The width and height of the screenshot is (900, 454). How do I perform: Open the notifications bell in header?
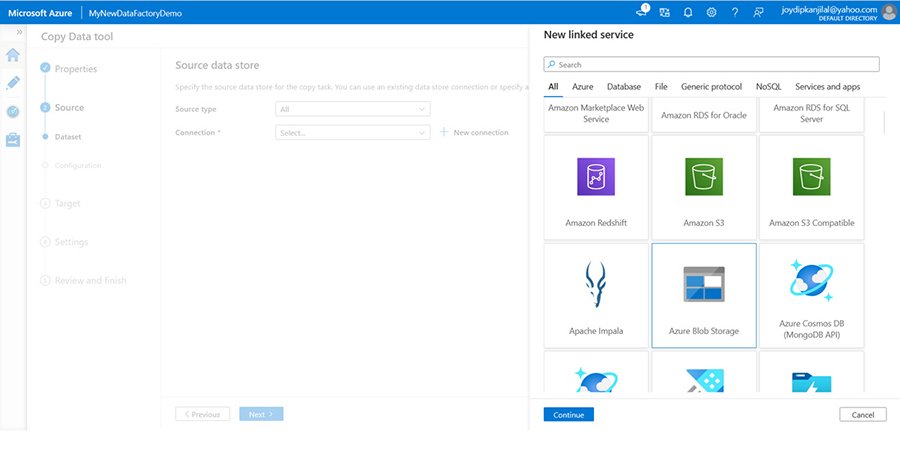click(x=688, y=12)
